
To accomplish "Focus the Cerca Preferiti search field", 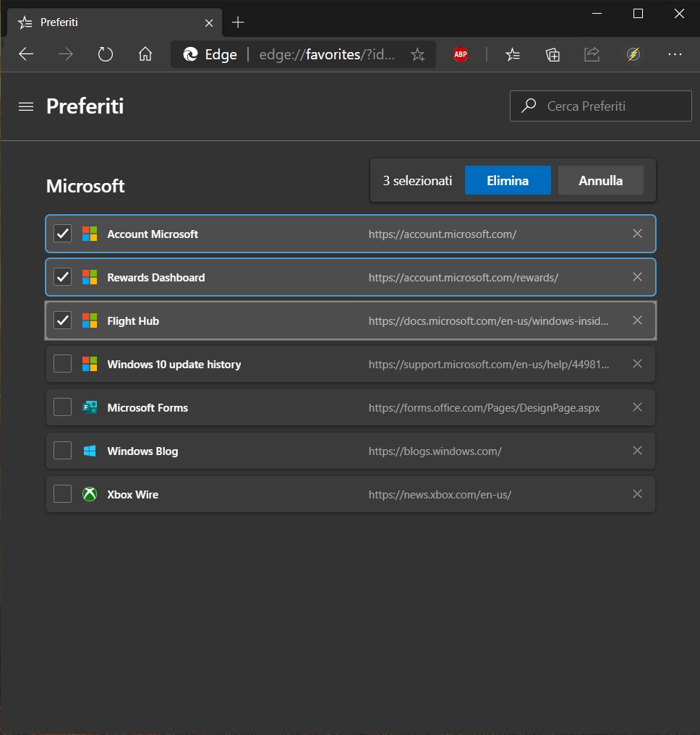I will tap(601, 106).
